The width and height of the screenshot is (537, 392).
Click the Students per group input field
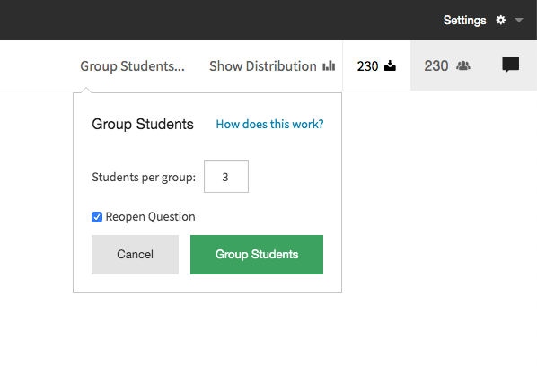pyautogui.click(x=226, y=177)
